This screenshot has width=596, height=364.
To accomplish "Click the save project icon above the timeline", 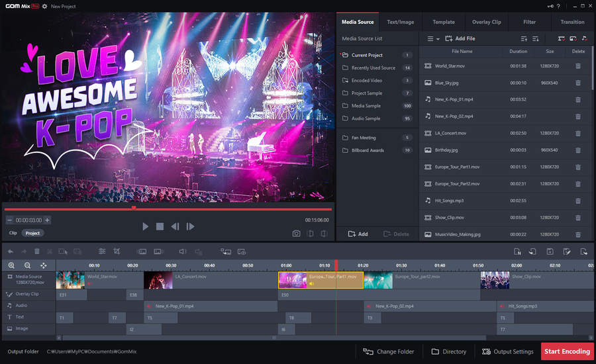I will pyautogui.click(x=550, y=251).
